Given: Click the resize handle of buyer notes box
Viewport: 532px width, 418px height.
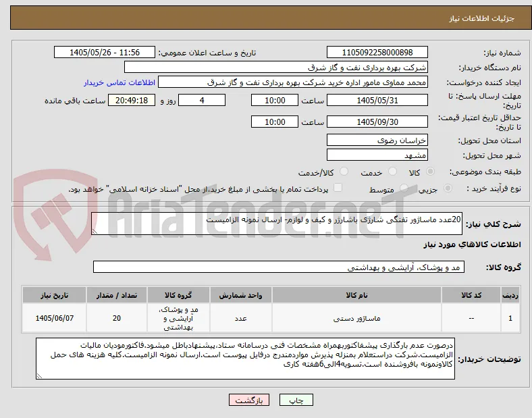Looking at the screenshot, I should 39,376.
